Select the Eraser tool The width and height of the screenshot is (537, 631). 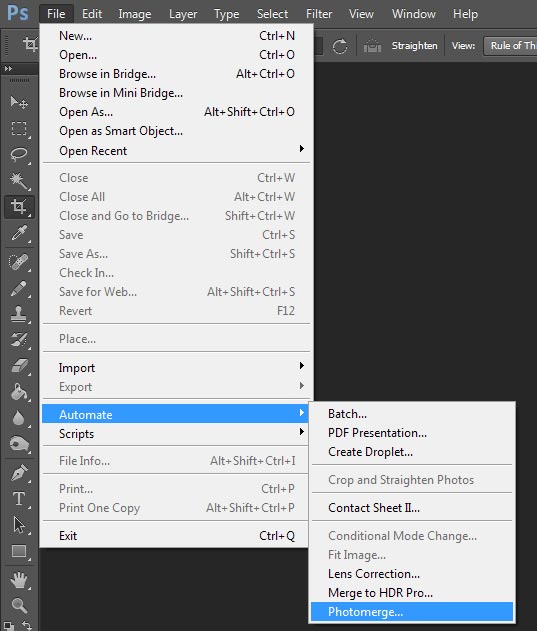19,366
